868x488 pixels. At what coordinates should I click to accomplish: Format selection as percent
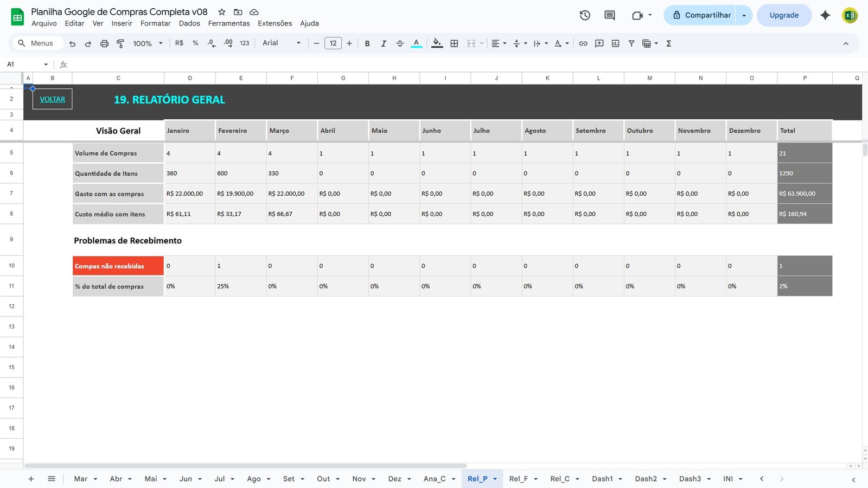195,43
